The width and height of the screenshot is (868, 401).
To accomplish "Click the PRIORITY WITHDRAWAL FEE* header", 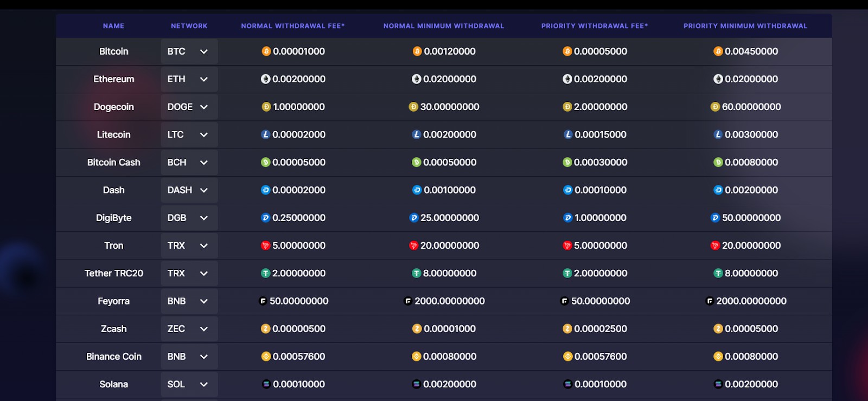I will click(x=595, y=26).
